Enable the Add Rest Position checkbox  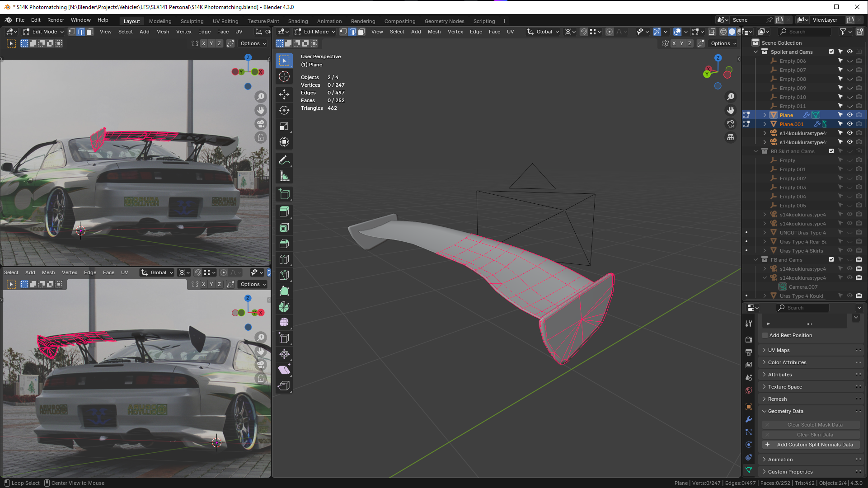765,335
